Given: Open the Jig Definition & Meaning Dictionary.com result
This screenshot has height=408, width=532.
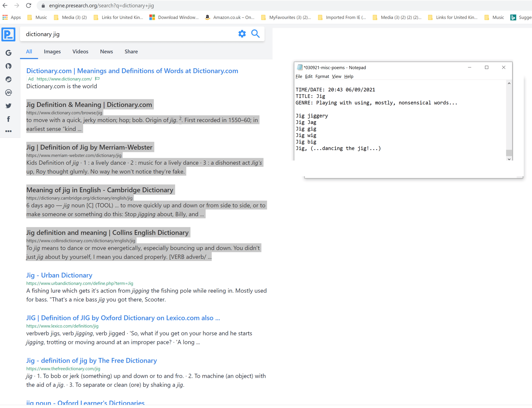Looking at the screenshot, I should [89, 105].
